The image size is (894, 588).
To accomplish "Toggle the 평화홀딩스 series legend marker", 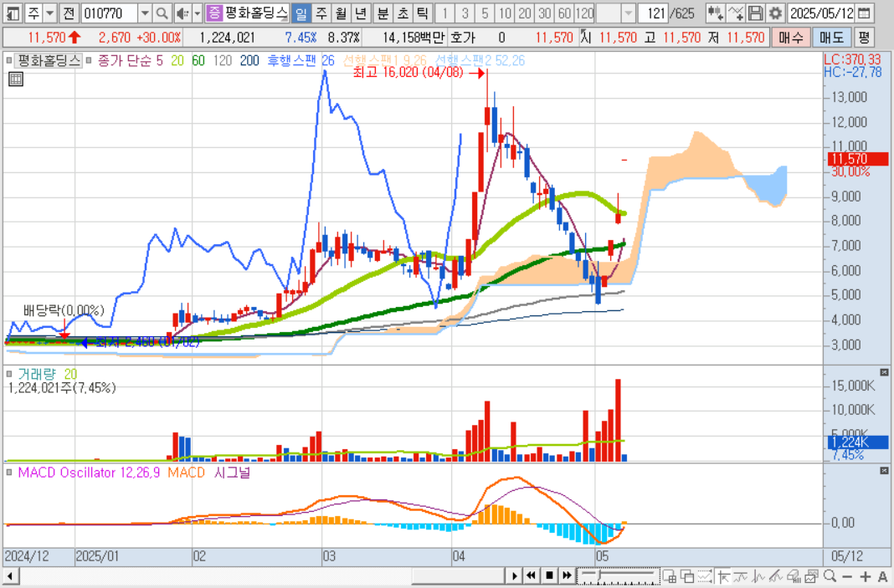I will (8, 60).
